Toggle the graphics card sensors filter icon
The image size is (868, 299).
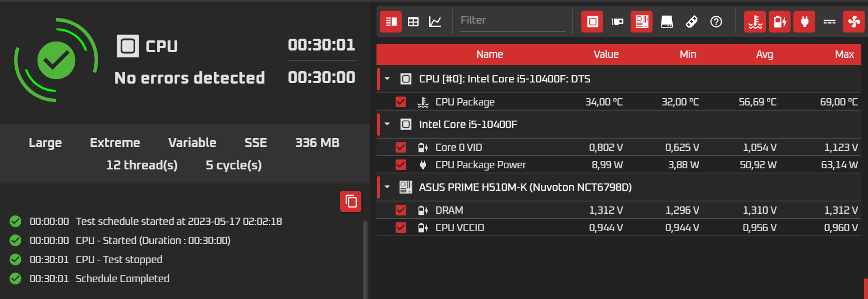(x=617, y=22)
